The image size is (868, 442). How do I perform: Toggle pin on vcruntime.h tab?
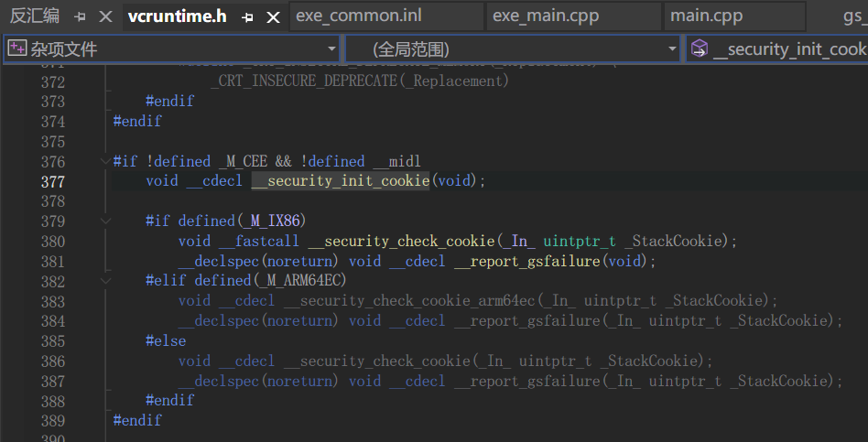coord(248,17)
